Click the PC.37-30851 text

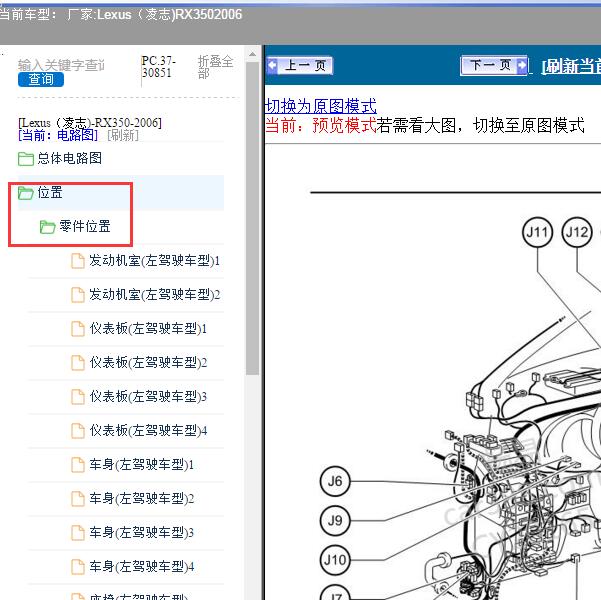tap(158, 66)
